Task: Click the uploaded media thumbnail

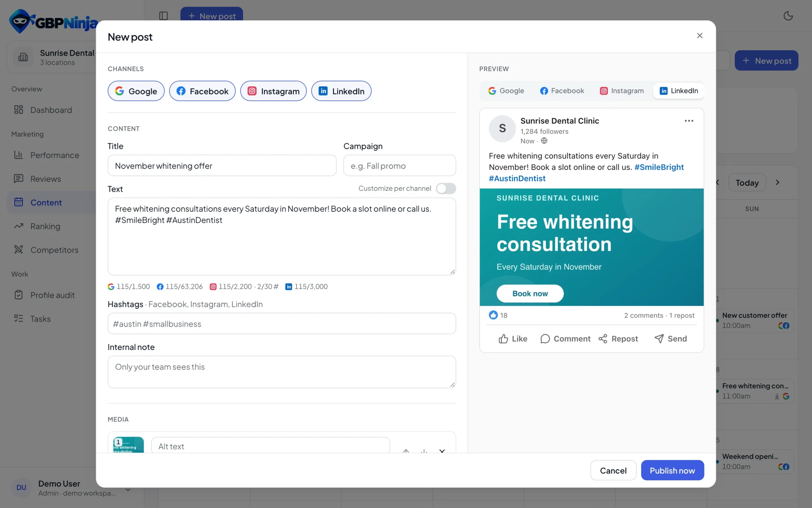Action: (x=128, y=445)
